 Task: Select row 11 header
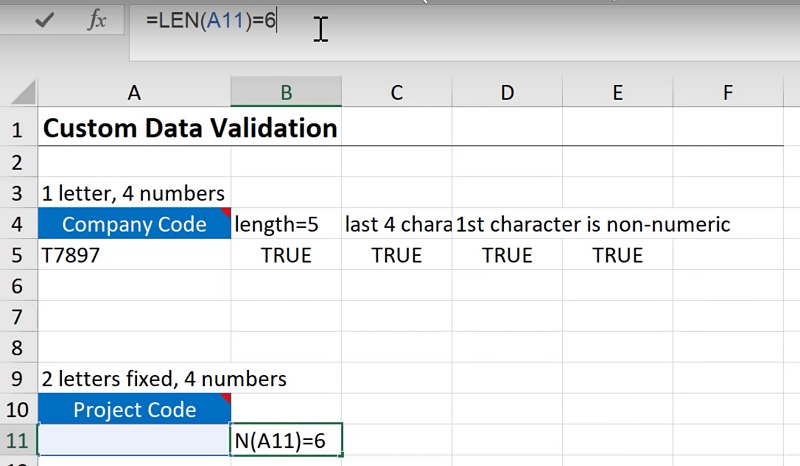point(17,441)
